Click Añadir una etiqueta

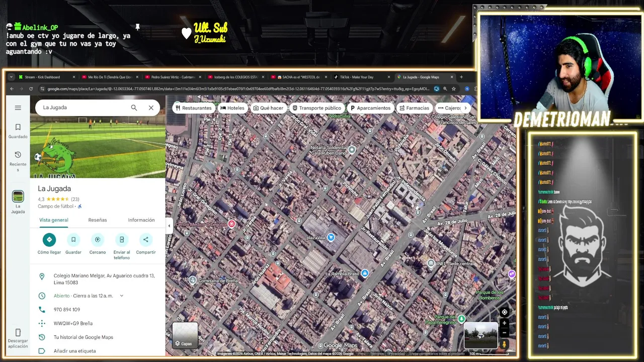click(74, 351)
